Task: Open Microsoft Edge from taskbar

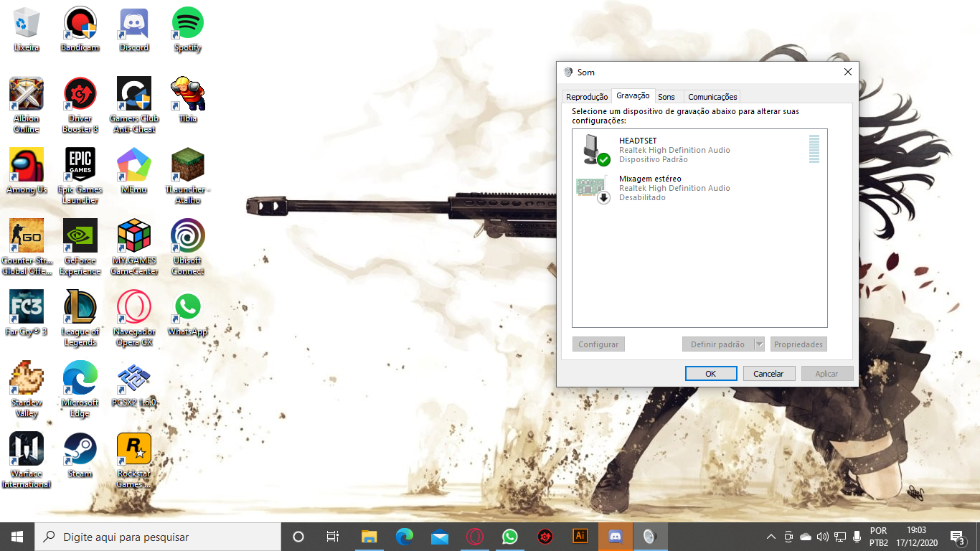Action: (405, 537)
